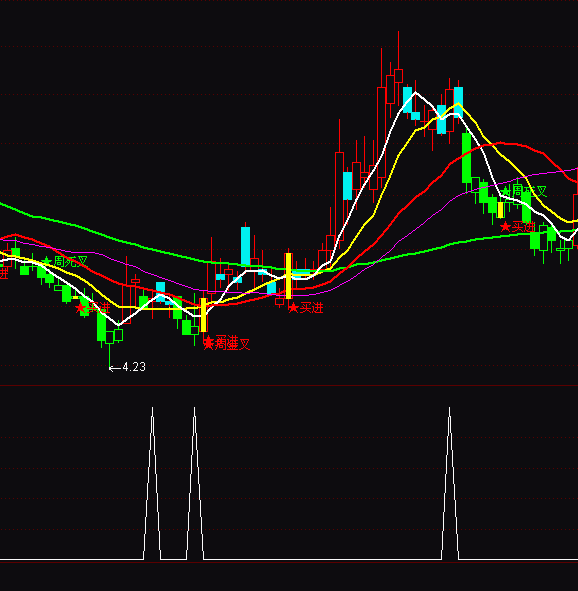This screenshot has height=591, width=578.
Task: Select the second white indicator spike
Action: click(x=194, y=483)
